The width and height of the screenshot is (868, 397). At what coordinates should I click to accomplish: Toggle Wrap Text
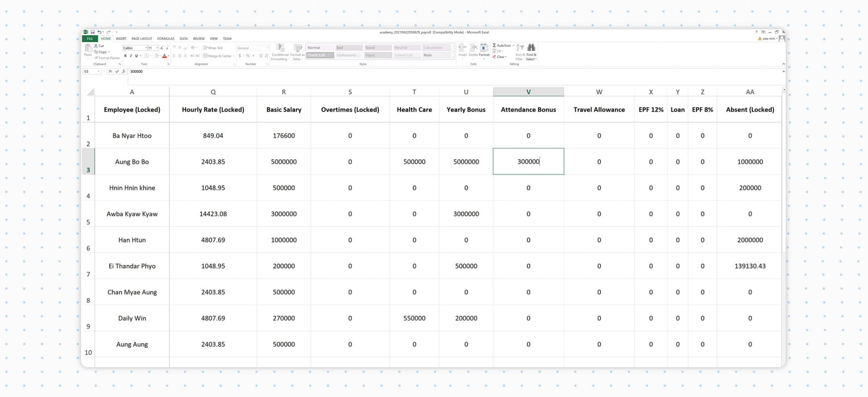click(x=213, y=48)
